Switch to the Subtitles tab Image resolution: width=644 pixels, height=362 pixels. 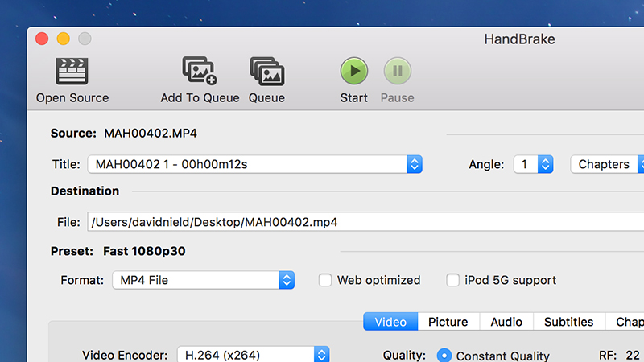tap(569, 321)
